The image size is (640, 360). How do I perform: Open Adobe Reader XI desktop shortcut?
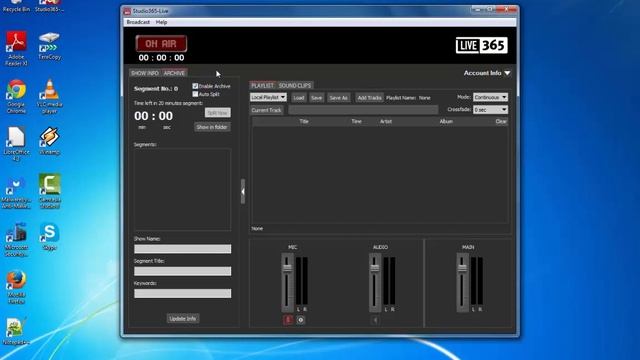(x=16, y=48)
